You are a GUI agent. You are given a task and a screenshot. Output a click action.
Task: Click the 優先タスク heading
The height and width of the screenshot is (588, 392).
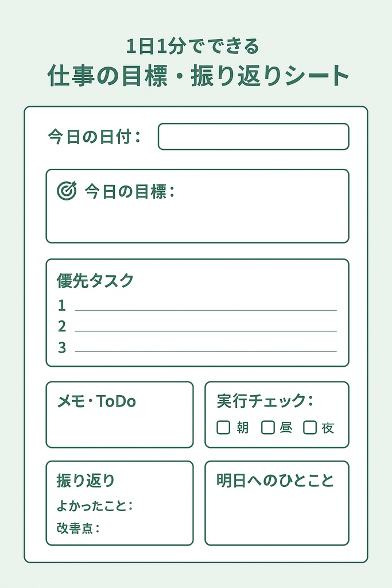95,281
